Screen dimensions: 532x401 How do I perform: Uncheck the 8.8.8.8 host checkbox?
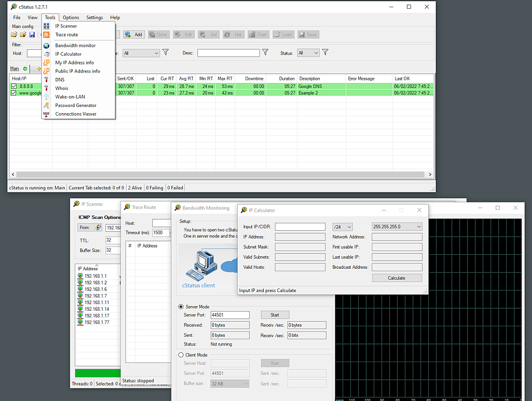coord(14,86)
